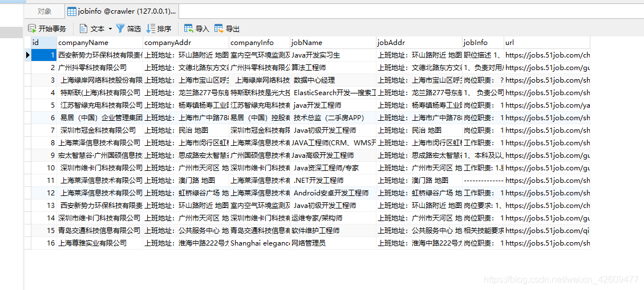The height and width of the screenshot is (290, 644).
Task: Click the 导入 import icon
Action: tap(189, 28)
